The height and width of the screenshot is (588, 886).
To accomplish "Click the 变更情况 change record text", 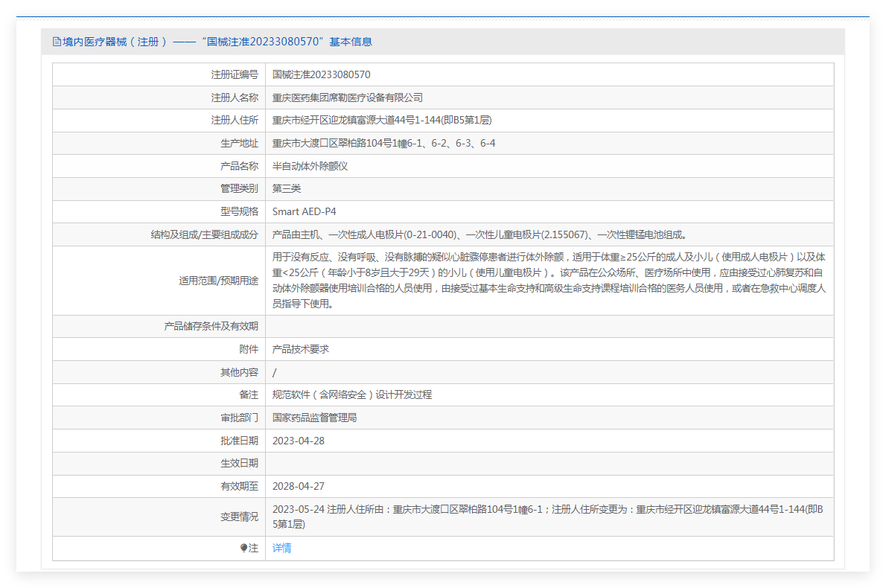I will 547,517.
